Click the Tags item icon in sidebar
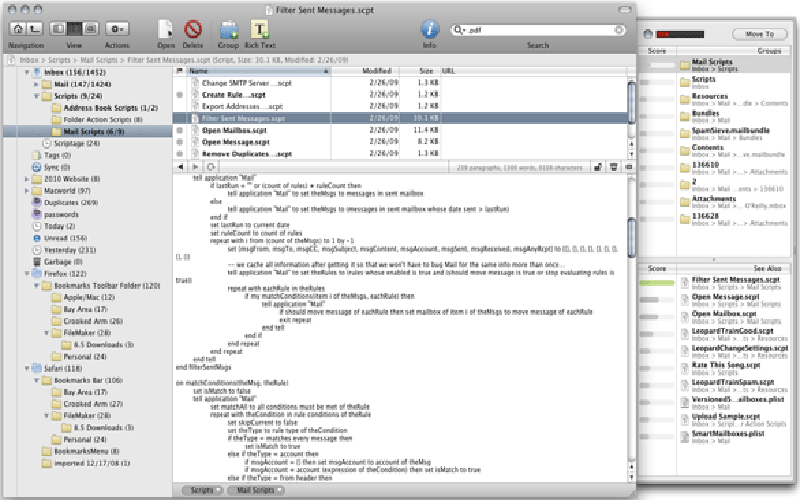This screenshot has height=500, width=800. click(x=37, y=155)
